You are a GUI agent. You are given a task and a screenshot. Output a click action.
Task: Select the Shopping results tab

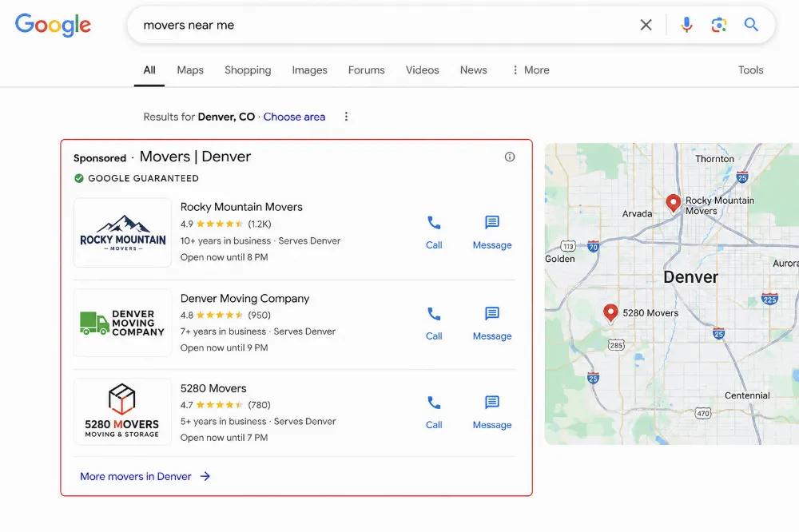tap(248, 70)
